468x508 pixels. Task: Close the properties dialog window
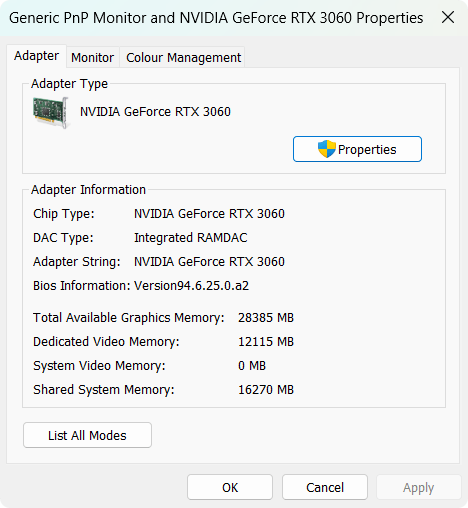click(x=448, y=17)
